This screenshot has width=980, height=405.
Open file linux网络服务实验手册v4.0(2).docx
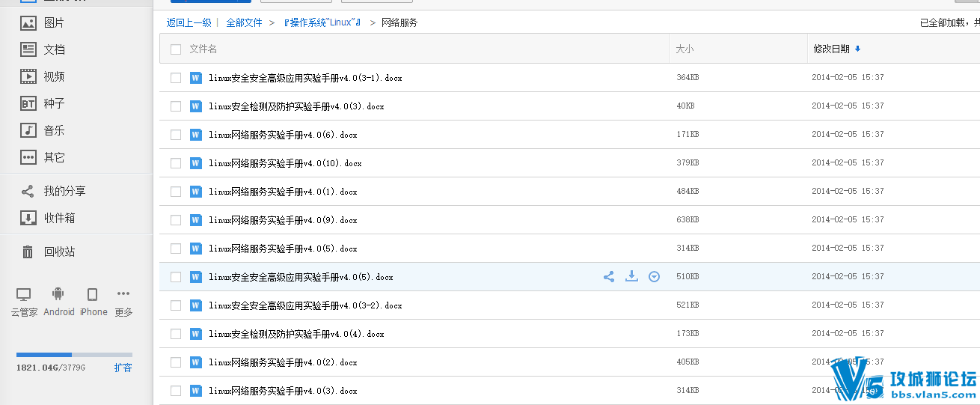point(283,362)
